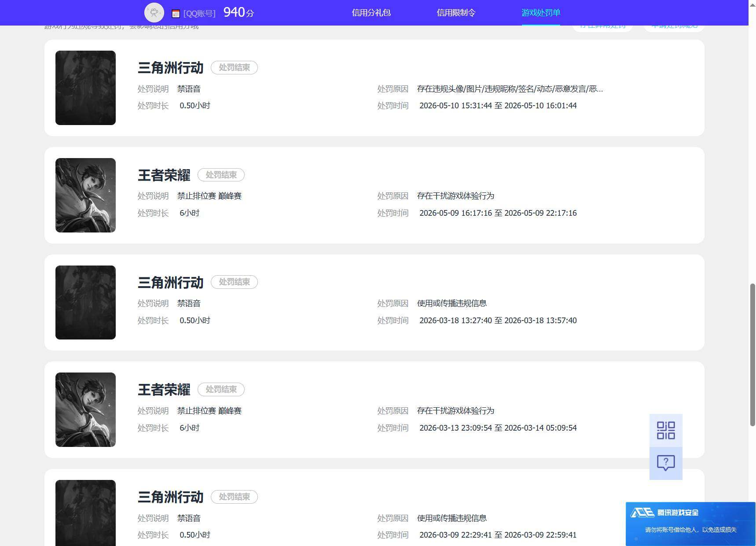Select the time 2026-05-09 16:17:16 至 2026-05-09 22:17:16

[x=498, y=213]
